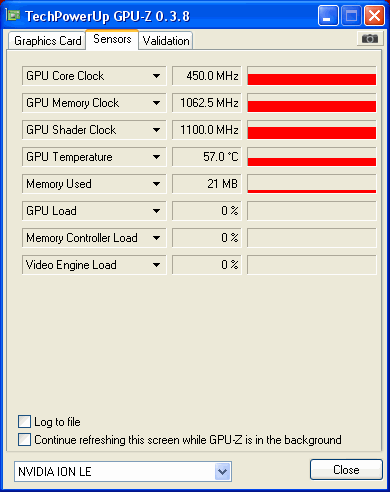Open Video Engine Load dropdown
390x492 pixels.
156,265
